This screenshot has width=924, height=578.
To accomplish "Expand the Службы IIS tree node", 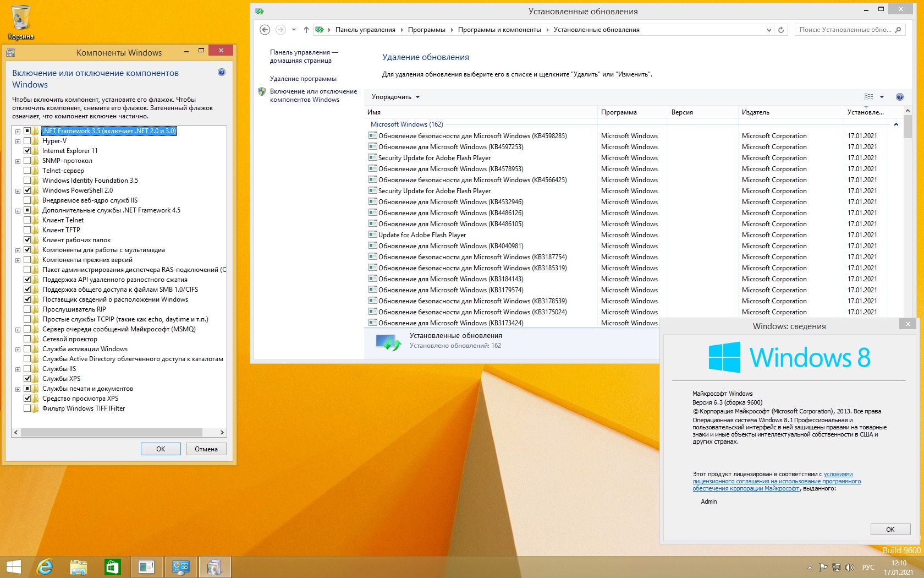I will [x=18, y=369].
